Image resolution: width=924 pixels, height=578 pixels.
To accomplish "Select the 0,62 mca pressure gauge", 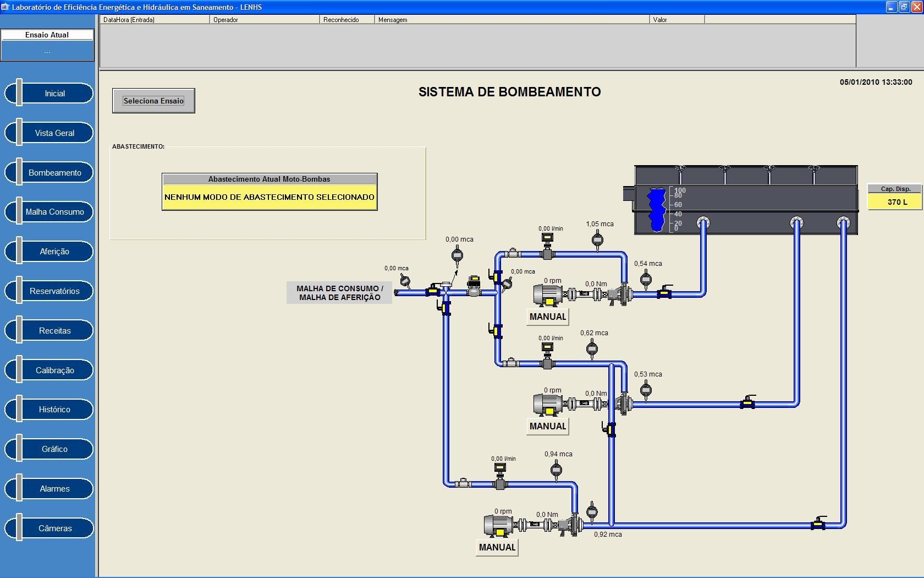I will click(x=592, y=349).
